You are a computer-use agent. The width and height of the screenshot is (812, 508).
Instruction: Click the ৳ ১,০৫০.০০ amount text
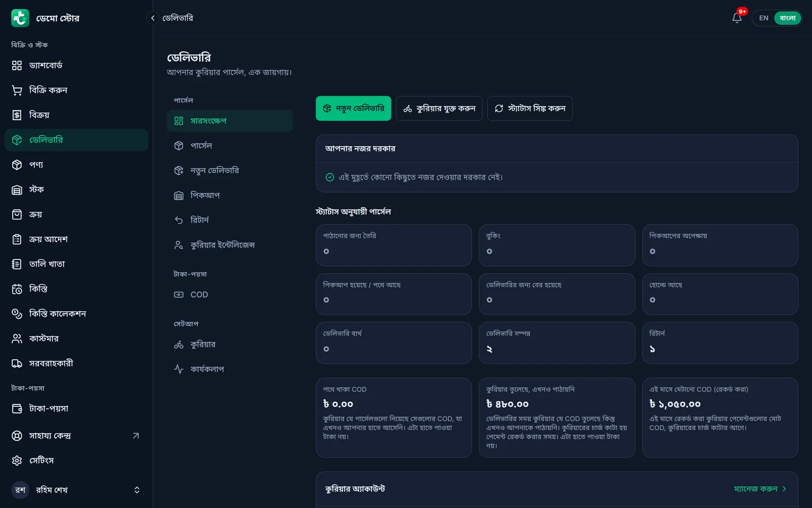(675, 404)
